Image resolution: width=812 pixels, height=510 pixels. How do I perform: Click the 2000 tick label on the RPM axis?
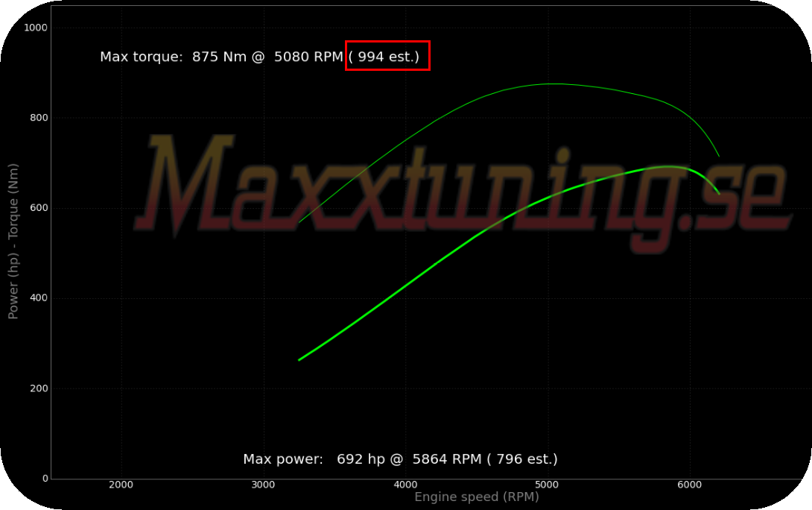point(121,485)
